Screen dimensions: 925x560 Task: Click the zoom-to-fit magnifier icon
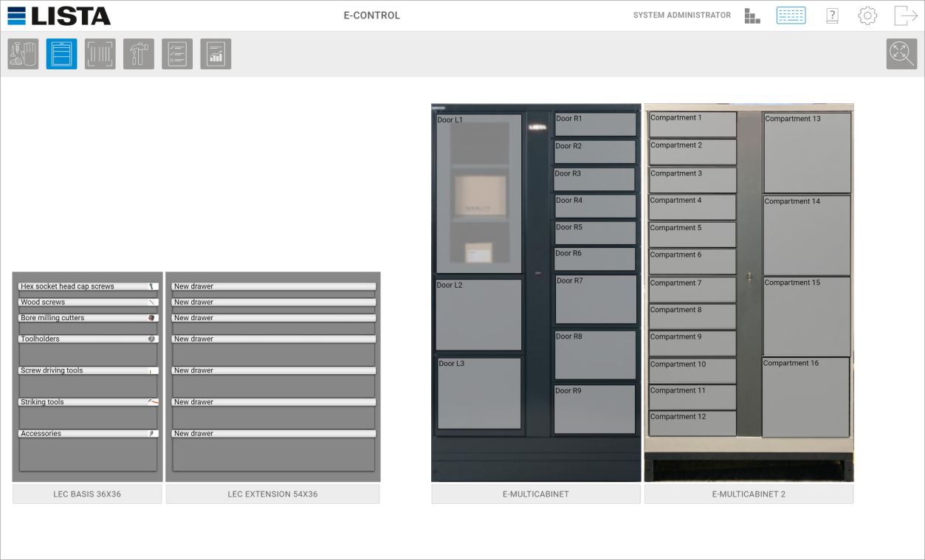[901, 54]
